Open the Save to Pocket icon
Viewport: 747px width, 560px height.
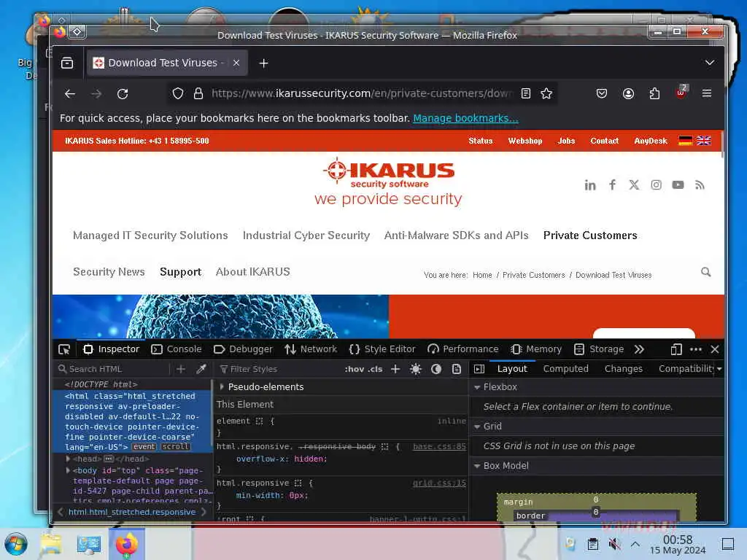pos(602,93)
